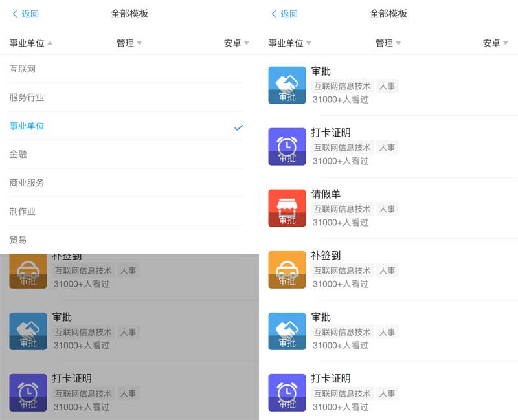The height and width of the screenshot is (420, 518).
Task: Click 互联网信息技术 tag in bottom 打卡证明 row, right screen
Action: [x=343, y=393]
